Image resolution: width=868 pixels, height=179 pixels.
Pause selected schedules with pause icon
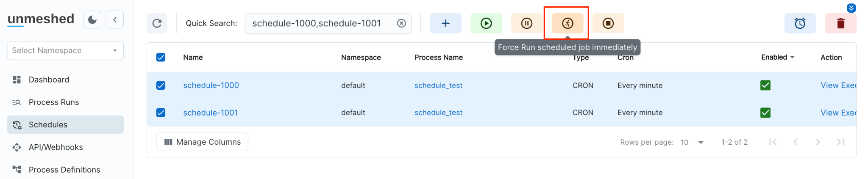pos(526,23)
